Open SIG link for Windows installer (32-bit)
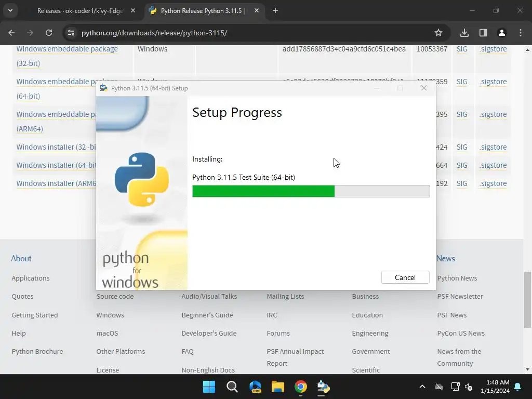The height and width of the screenshot is (399, 532). (x=462, y=147)
